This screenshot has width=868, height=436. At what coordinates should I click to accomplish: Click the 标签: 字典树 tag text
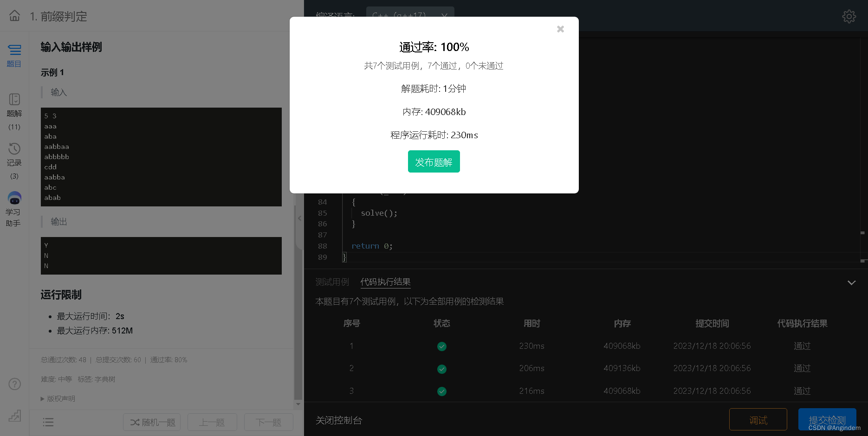(x=97, y=379)
